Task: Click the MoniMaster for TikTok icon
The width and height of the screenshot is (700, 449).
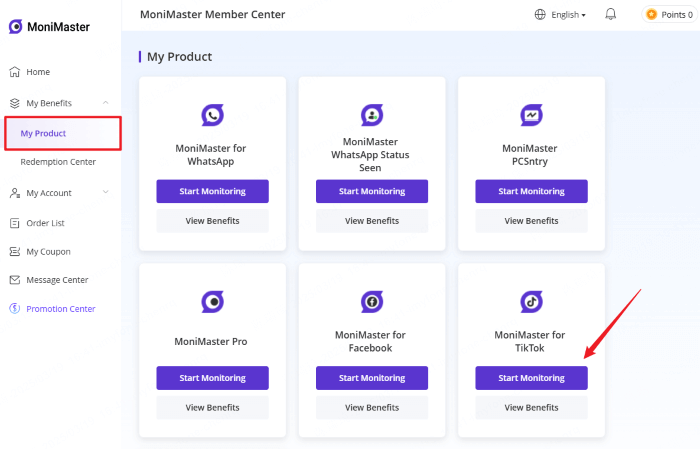Action: [531, 302]
